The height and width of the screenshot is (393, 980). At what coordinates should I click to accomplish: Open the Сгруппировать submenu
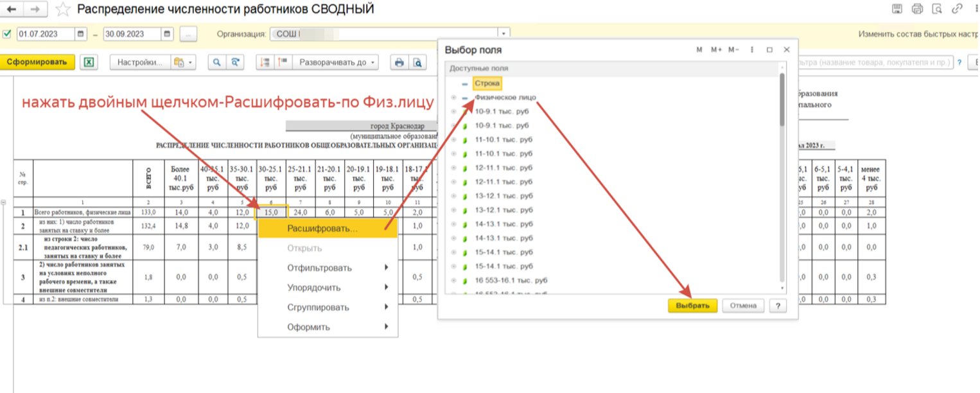319,307
